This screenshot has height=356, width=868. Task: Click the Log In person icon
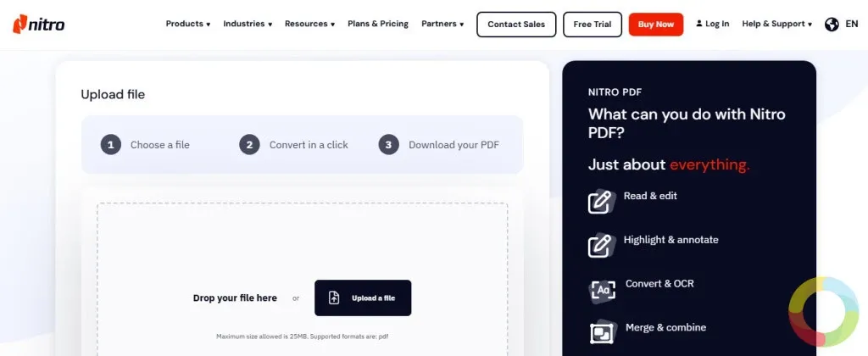(x=699, y=24)
